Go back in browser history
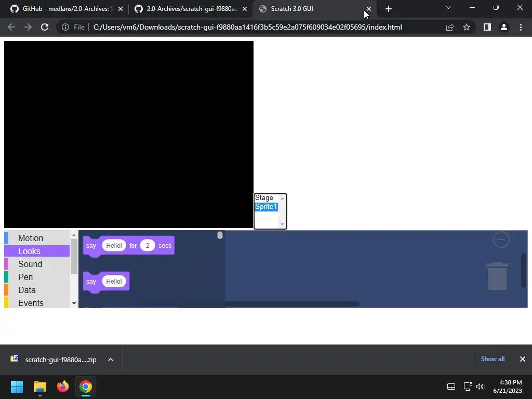The image size is (532, 399). tap(11, 27)
